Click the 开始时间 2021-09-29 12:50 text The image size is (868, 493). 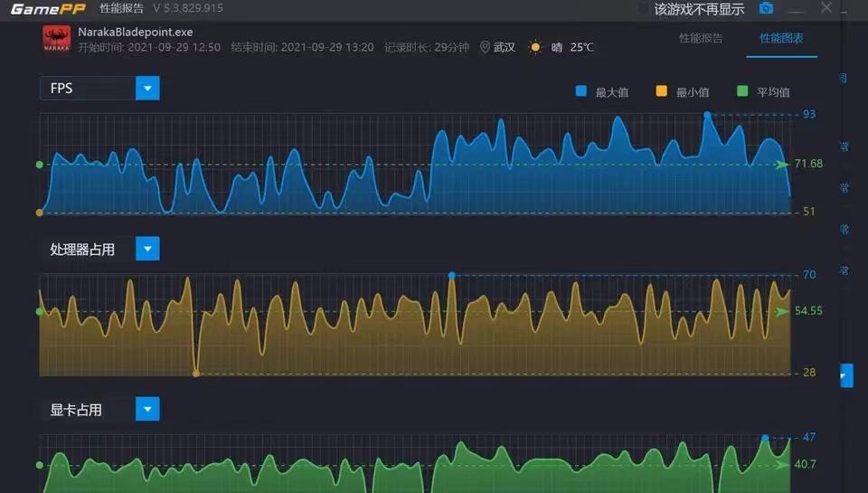tap(149, 47)
